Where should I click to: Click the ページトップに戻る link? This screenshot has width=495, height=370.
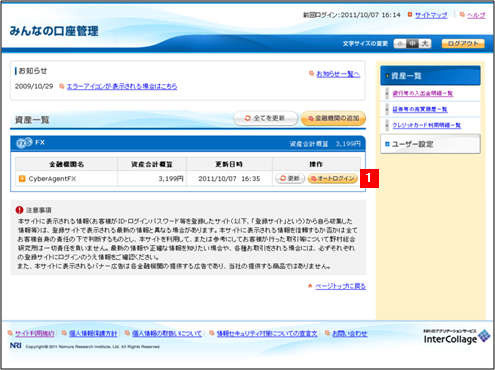click(x=340, y=286)
